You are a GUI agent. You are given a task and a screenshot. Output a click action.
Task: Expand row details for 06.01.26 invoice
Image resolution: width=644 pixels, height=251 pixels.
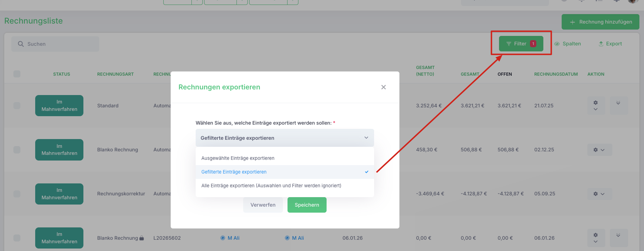618,238
